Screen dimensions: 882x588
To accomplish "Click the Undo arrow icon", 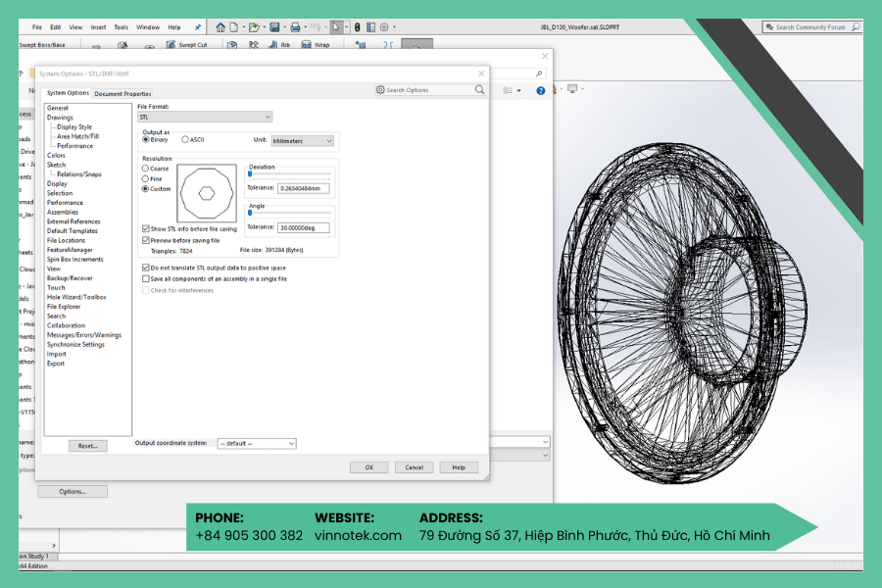I will pos(315,27).
